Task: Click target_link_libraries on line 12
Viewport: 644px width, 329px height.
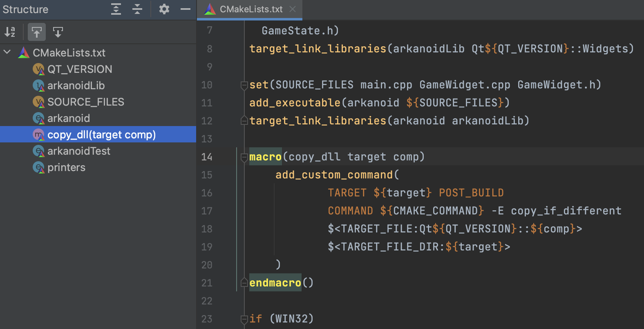Action: 318,121
